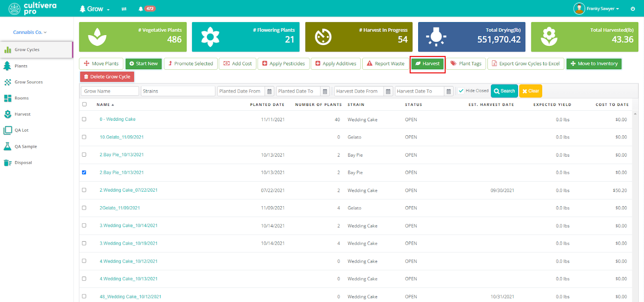Open Franky Sawyer user menu
The image size is (644, 302).
click(597, 8)
